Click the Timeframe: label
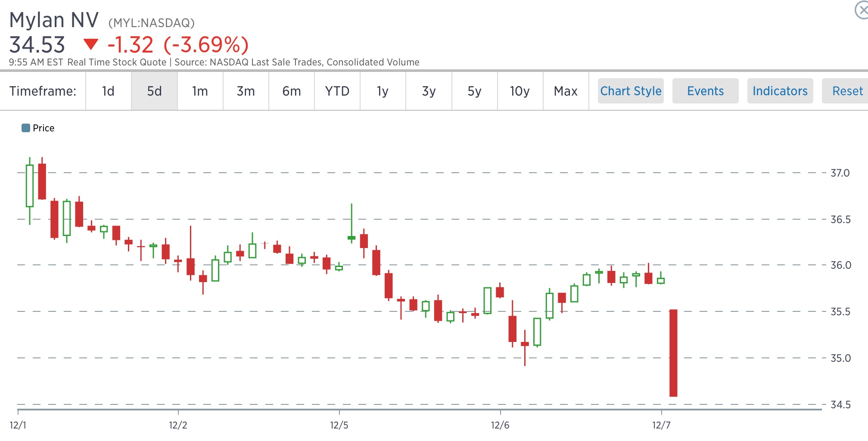The image size is (868, 441). tap(43, 91)
